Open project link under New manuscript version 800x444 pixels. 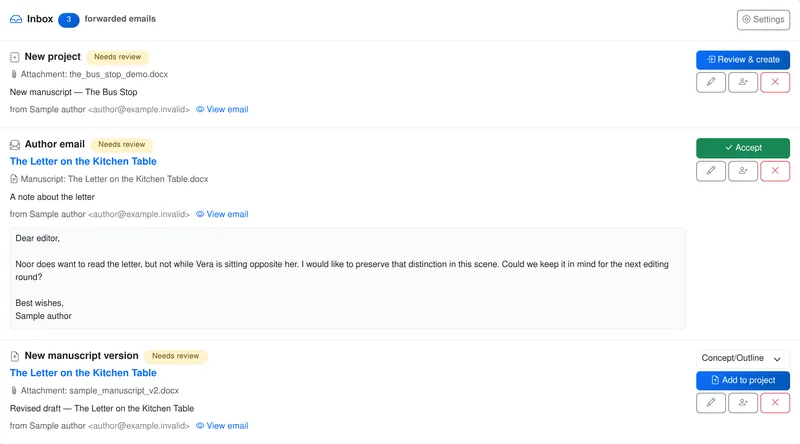click(x=83, y=373)
